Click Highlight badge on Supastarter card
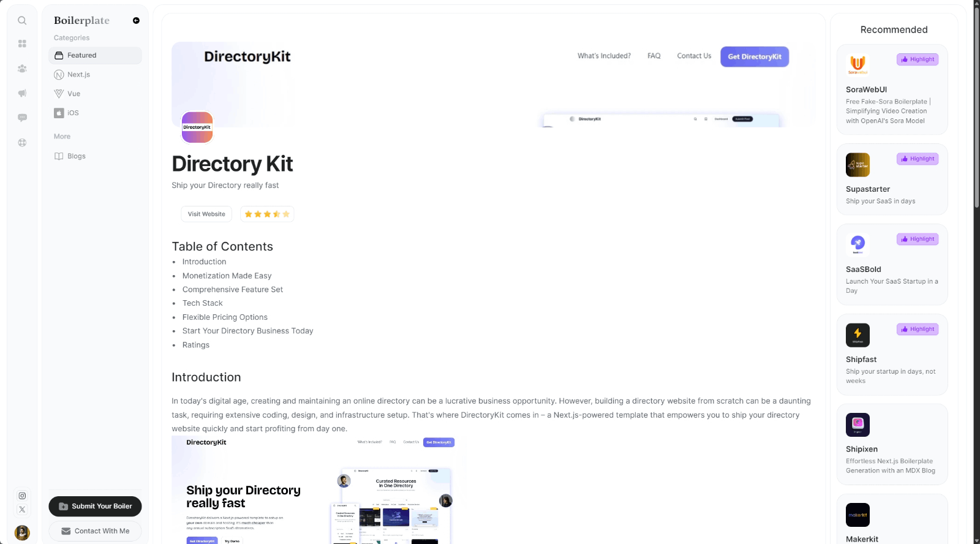 tap(918, 159)
